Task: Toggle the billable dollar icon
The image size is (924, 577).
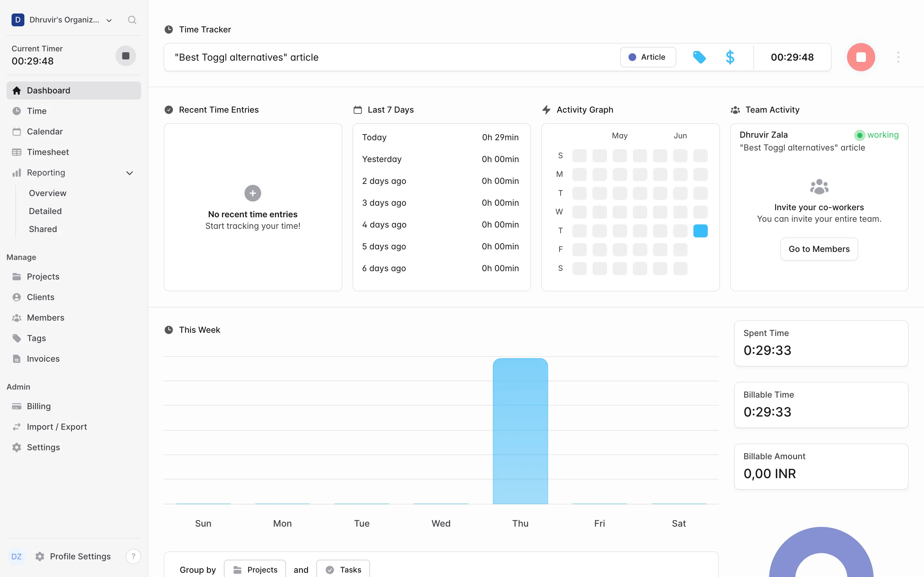Action: [730, 57]
